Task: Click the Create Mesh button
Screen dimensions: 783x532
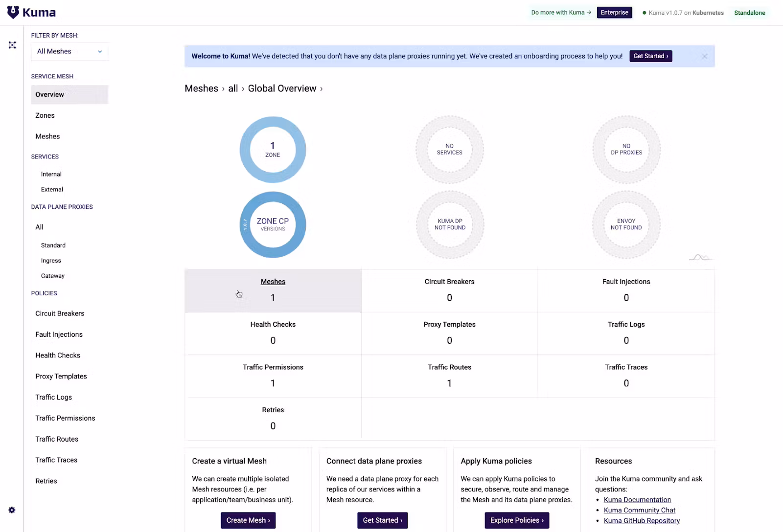Action: point(248,520)
